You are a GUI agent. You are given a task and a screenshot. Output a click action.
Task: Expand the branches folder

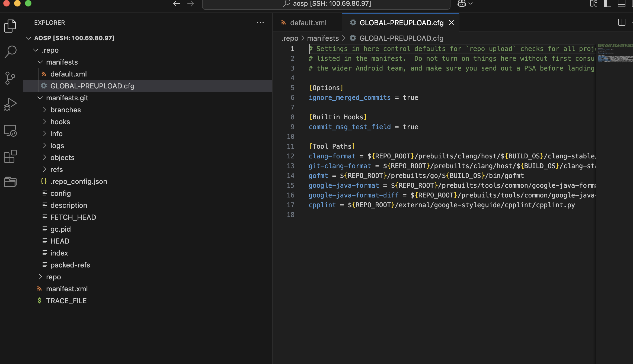[65, 110]
